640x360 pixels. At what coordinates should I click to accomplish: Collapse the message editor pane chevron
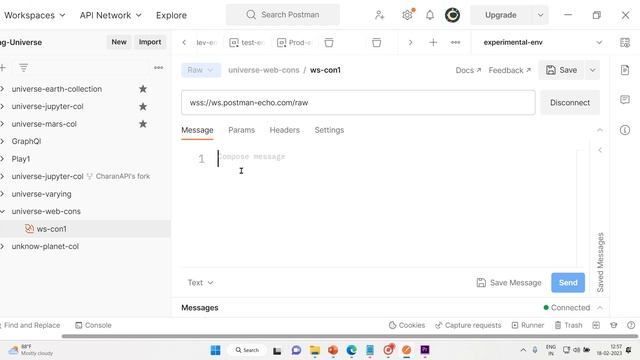(x=600, y=130)
